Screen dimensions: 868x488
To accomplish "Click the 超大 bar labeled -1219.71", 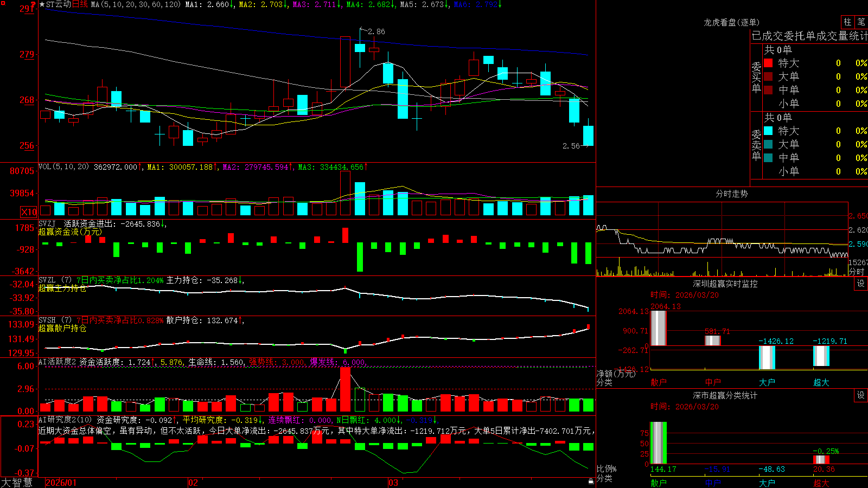I will (821, 356).
